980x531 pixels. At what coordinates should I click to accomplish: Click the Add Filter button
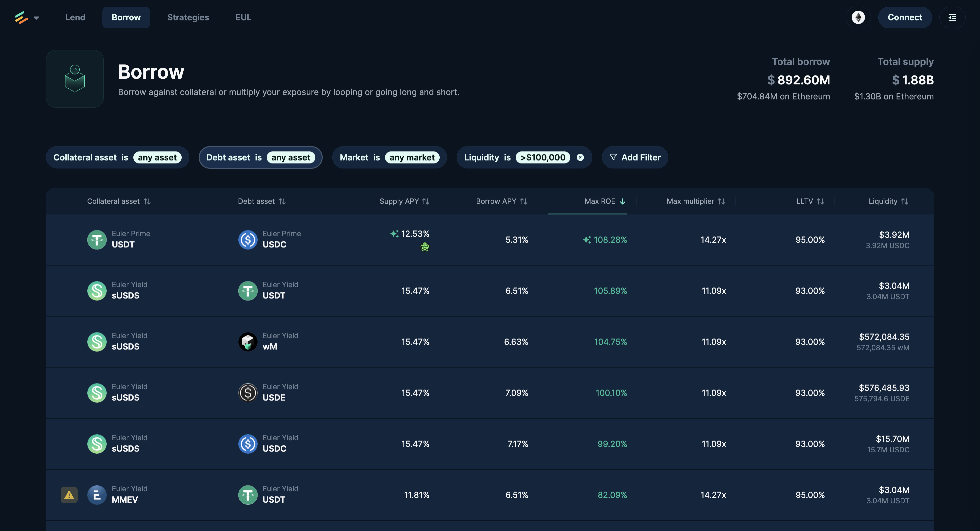[x=635, y=157]
